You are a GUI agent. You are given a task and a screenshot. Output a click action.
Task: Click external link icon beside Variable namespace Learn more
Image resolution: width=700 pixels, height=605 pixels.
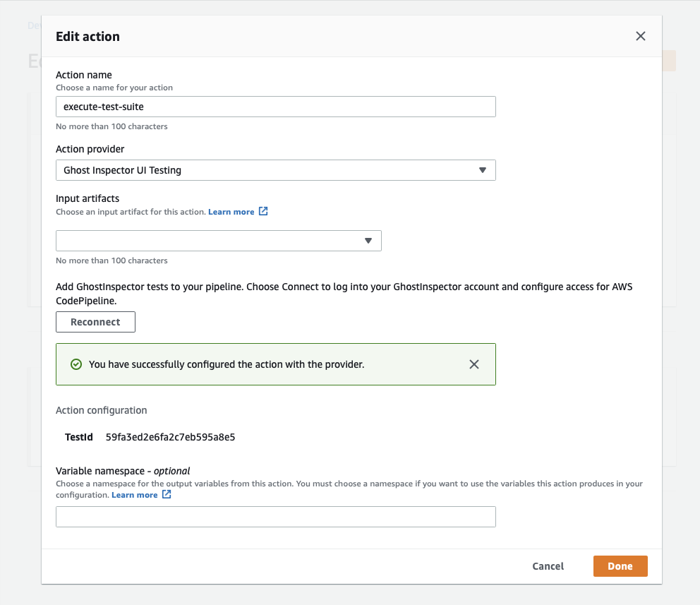pos(167,495)
